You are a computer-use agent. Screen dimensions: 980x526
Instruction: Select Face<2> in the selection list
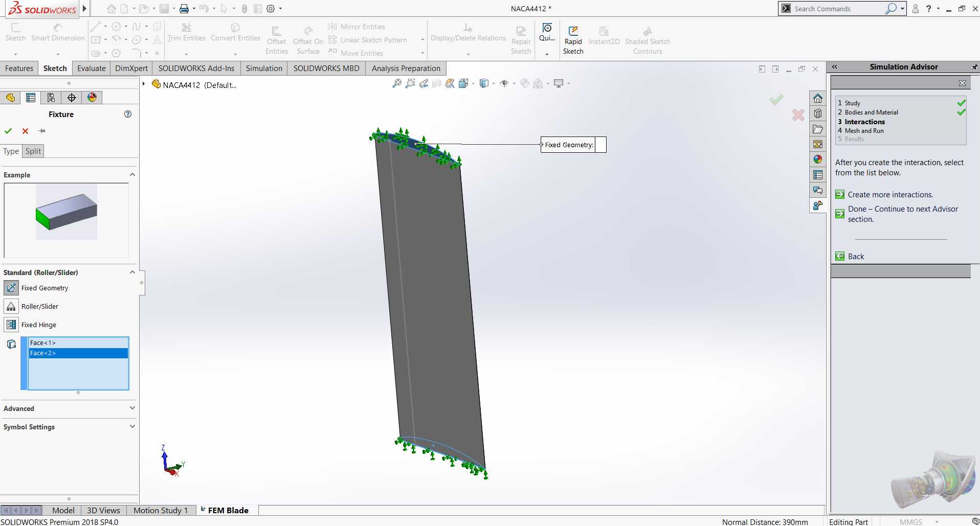coord(78,353)
